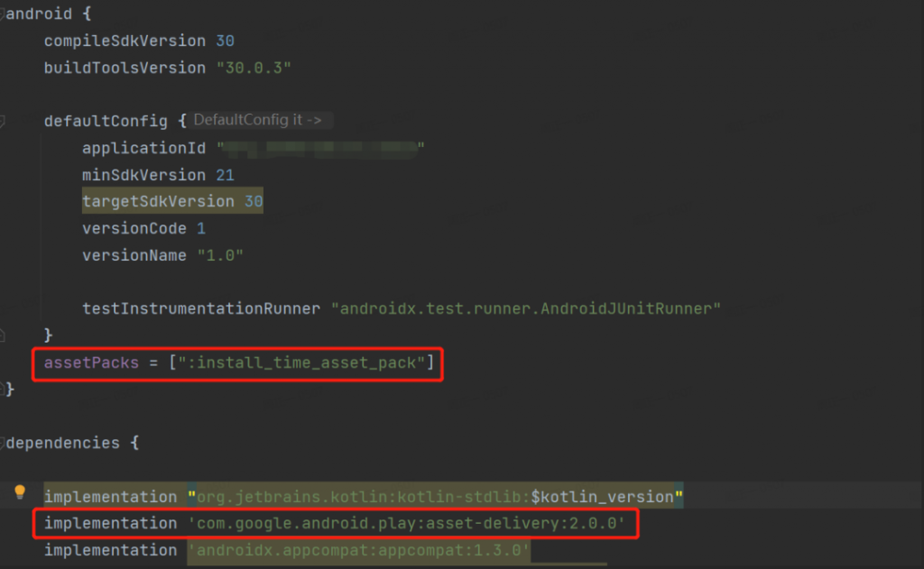This screenshot has height=569, width=924.
Task: Click the $kotlin_version variable
Action: (602, 497)
